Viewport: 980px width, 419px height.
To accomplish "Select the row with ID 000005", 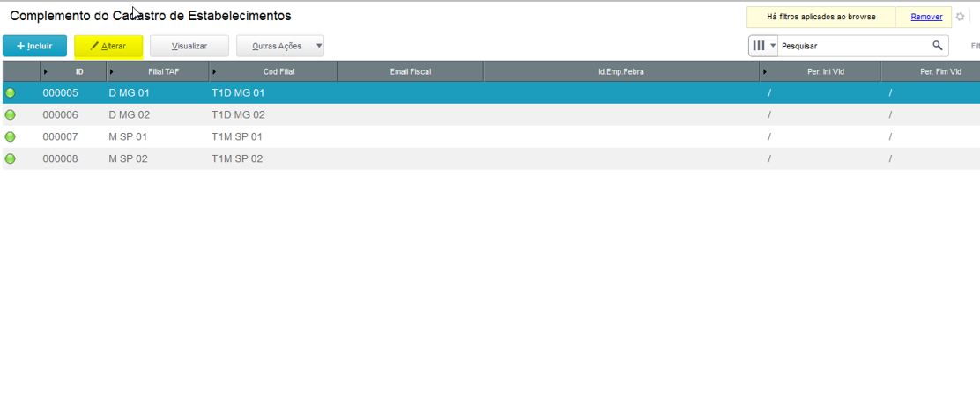I will pos(491,93).
